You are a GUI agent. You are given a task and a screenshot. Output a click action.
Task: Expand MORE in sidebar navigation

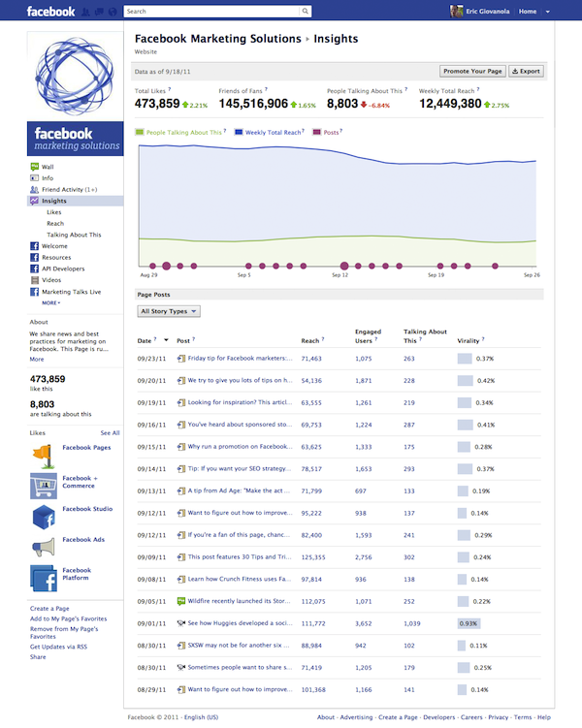(51, 302)
